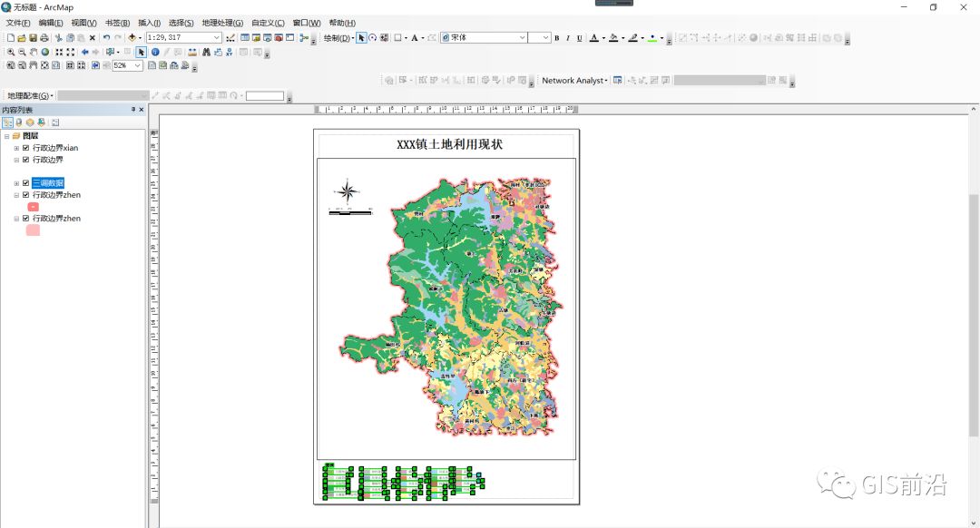Collapse the 三调数据 group layer
Viewport: 980px width, 528px height.
click(15, 182)
